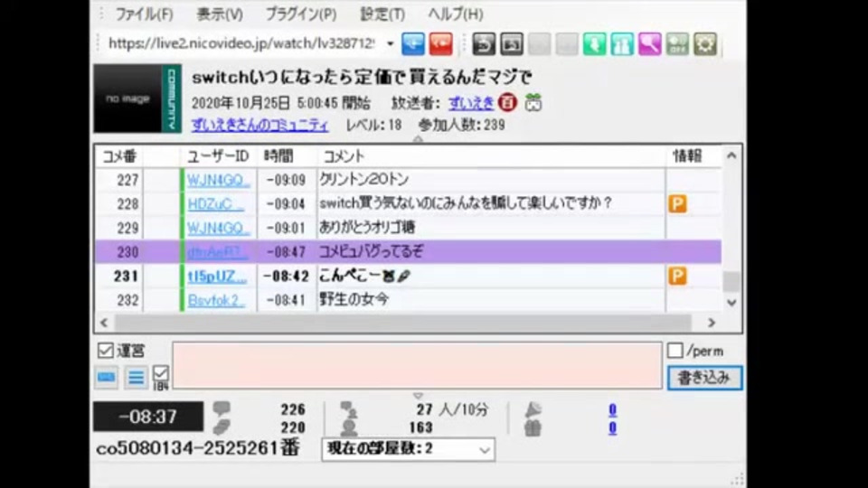Click the dark forward-screen toolbar icon
This screenshot has height=488, width=868.
[x=512, y=44]
